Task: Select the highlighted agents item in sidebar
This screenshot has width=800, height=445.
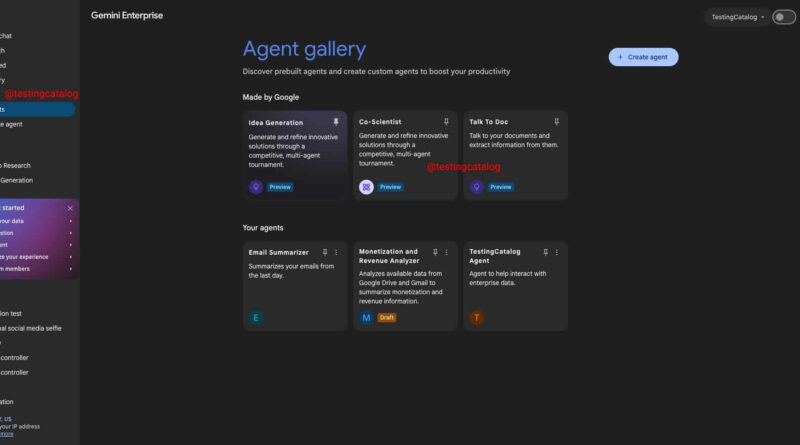Action: pyautogui.click(x=38, y=109)
